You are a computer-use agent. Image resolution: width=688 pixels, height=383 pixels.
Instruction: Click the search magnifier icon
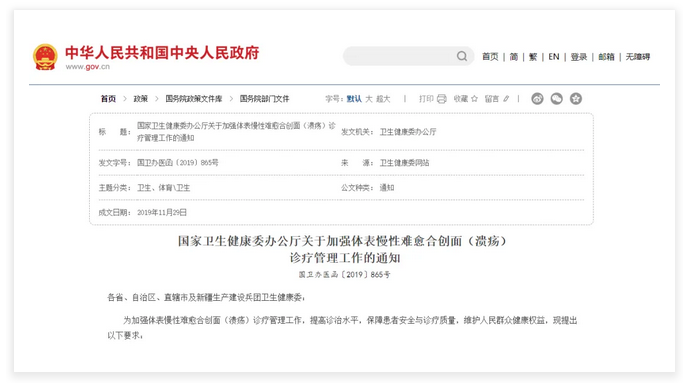click(x=462, y=56)
